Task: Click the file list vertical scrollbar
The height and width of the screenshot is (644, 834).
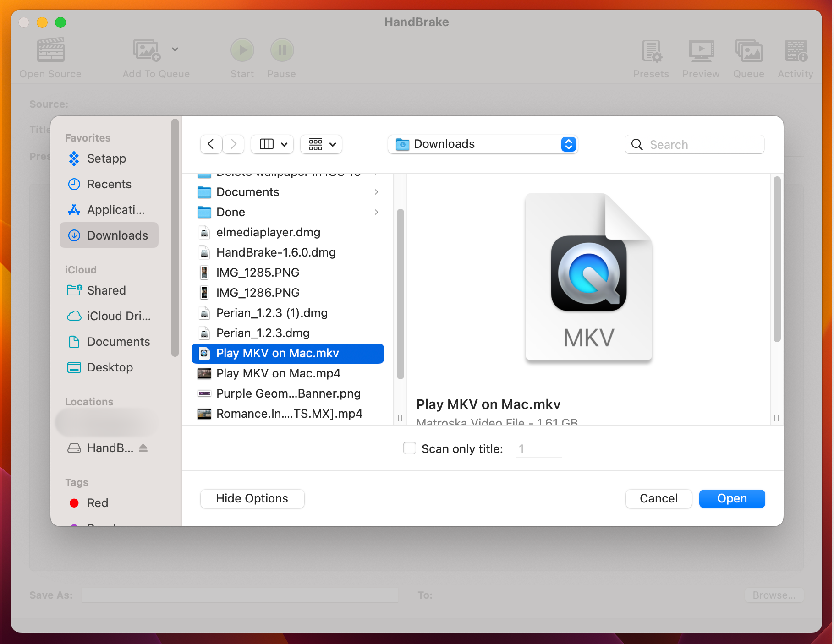Action: (x=401, y=294)
